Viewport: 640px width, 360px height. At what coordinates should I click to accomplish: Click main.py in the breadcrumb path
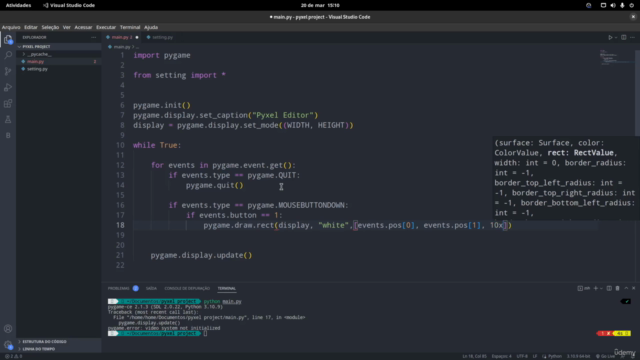122,47
